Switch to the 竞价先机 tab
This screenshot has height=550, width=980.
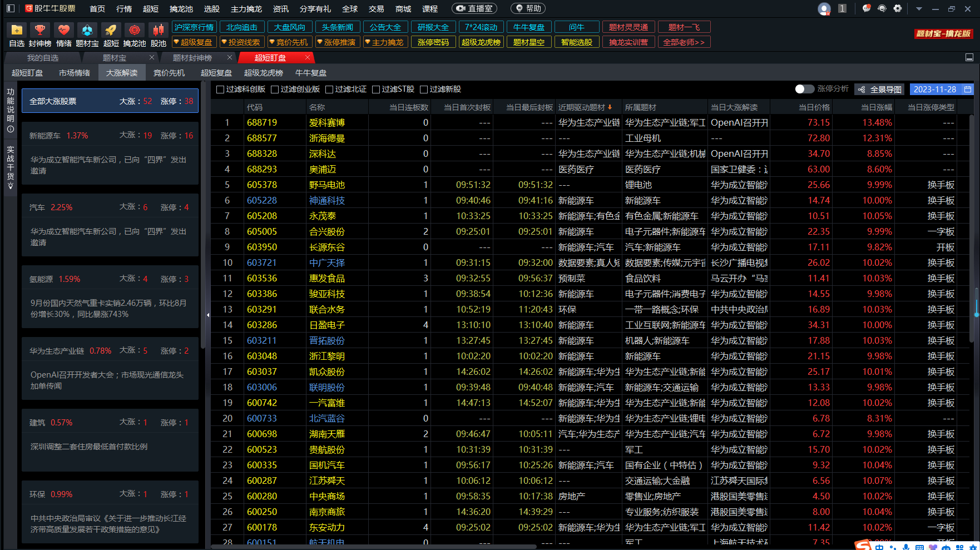[169, 73]
